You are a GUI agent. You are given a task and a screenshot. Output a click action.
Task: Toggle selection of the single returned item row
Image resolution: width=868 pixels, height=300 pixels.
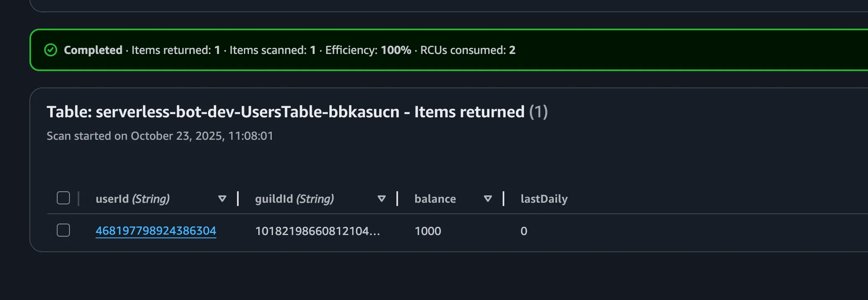coord(63,231)
